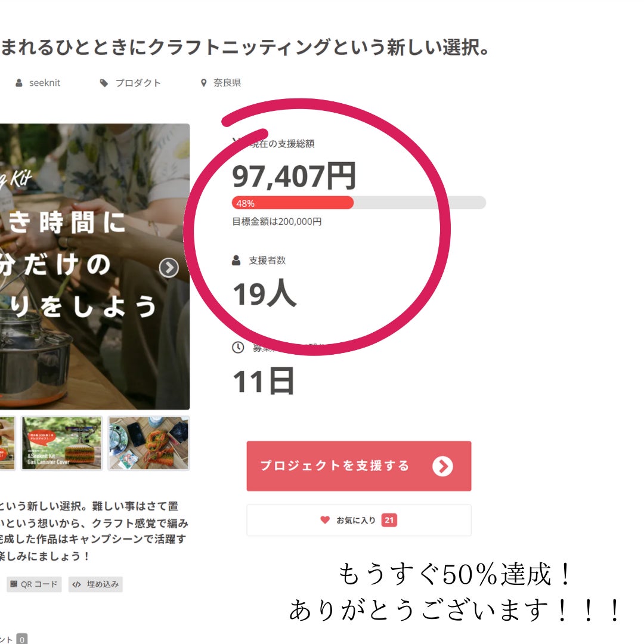
Task: Select the knitted items flat-lay thumbnail
Action: pos(148,442)
